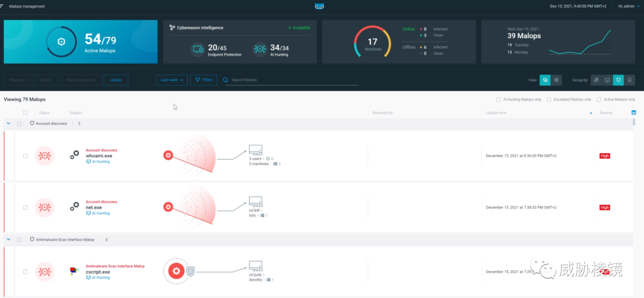Tick the Account discovery group checkbox
The width and height of the screenshot is (644, 298).
[19, 123]
